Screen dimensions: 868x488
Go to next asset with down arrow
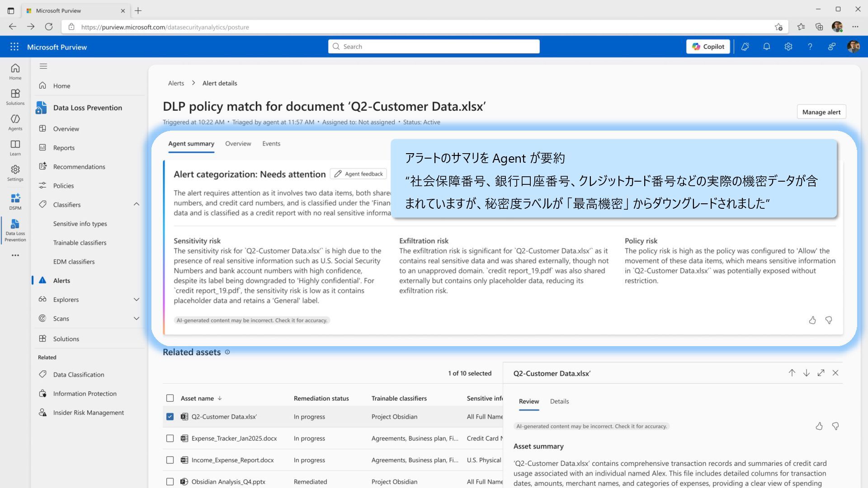(806, 373)
